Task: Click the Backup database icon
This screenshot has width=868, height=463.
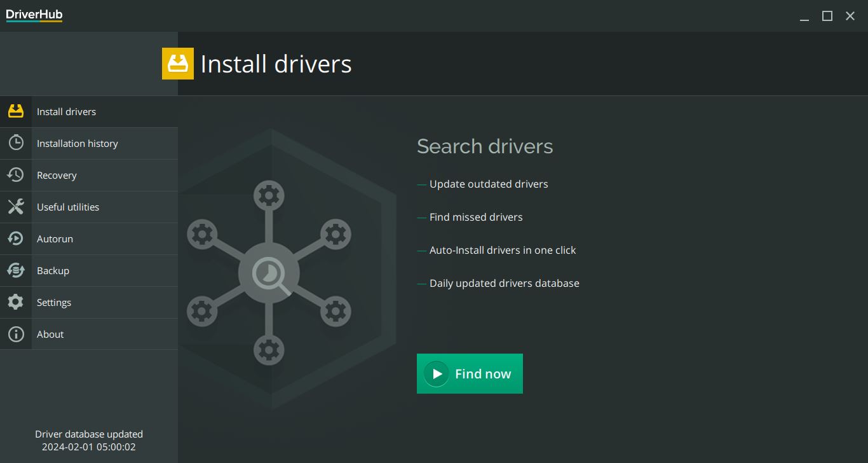Action: 16,270
